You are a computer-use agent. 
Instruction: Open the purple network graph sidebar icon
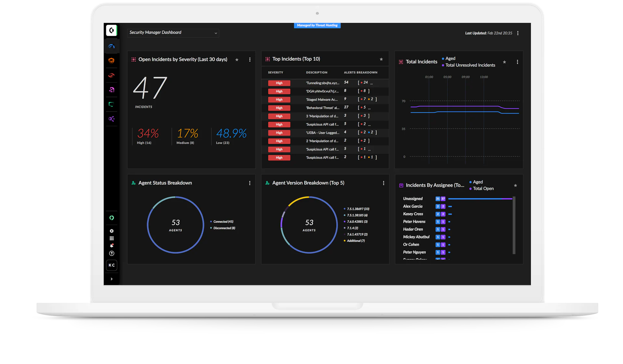point(112,119)
